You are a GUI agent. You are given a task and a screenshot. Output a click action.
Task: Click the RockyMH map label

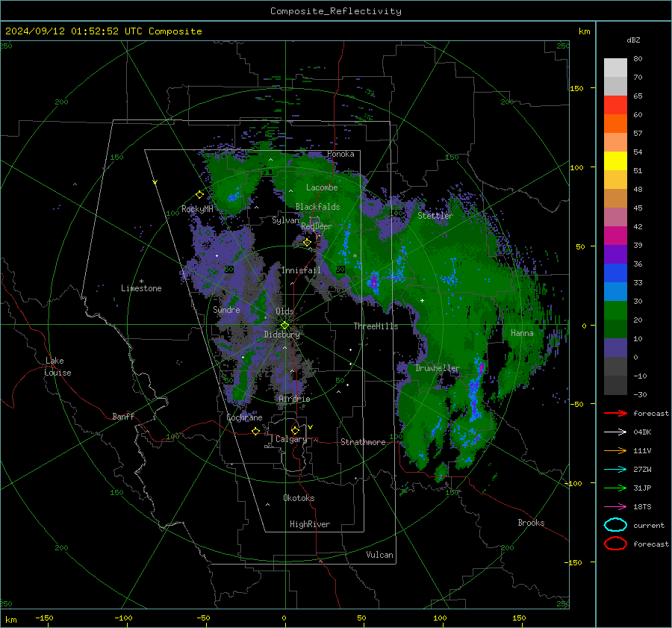[197, 209]
